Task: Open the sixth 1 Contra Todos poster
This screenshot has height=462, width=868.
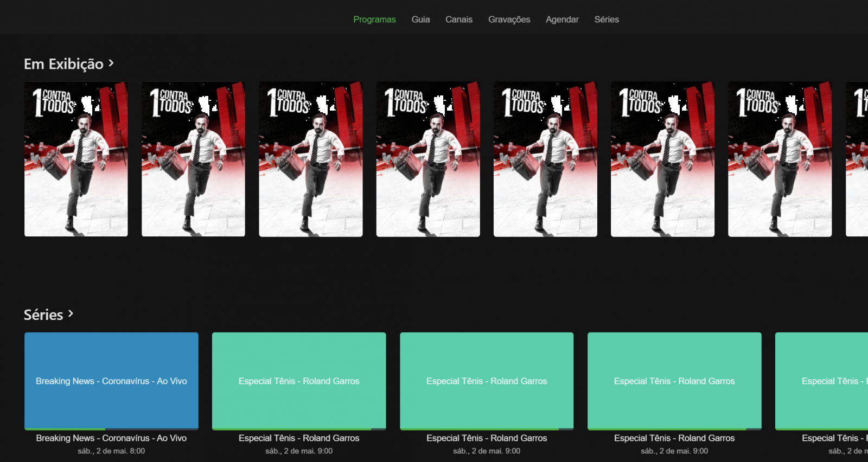Action: (x=662, y=159)
